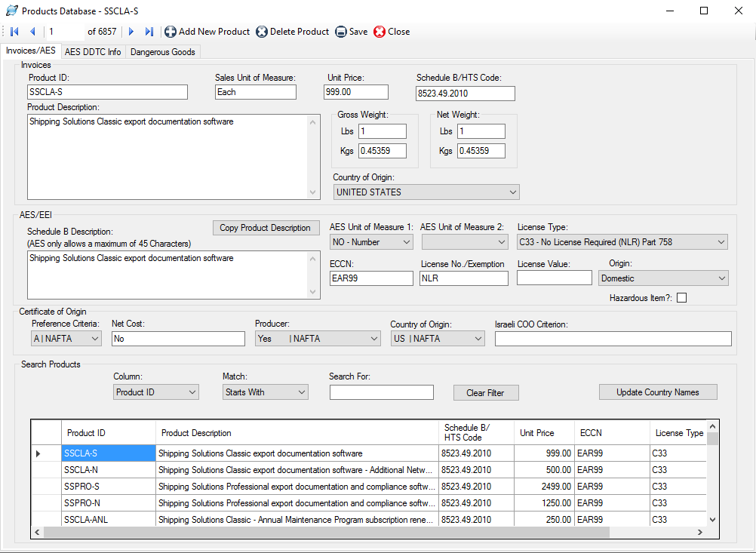Viewport: 756px width, 553px height.
Task: Click the red Close toolbar icon
Action: click(380, 32)
